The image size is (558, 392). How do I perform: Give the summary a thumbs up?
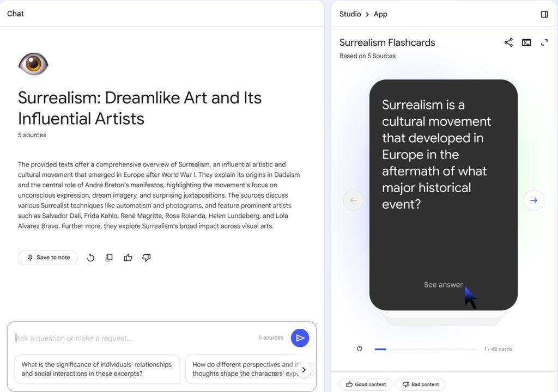[x=128, y=258]
